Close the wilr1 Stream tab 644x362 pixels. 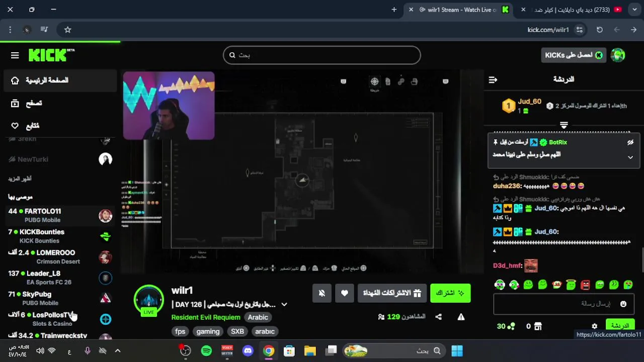pos(411,10)
